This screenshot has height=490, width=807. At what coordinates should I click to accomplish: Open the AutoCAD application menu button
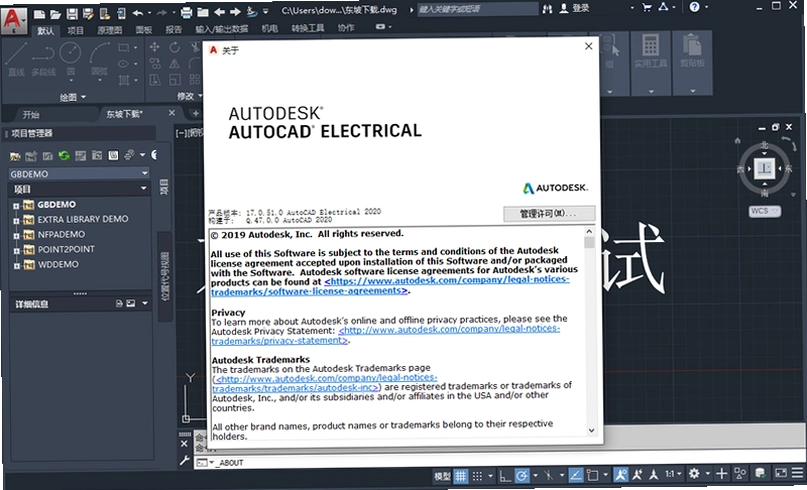coord(13,20)
